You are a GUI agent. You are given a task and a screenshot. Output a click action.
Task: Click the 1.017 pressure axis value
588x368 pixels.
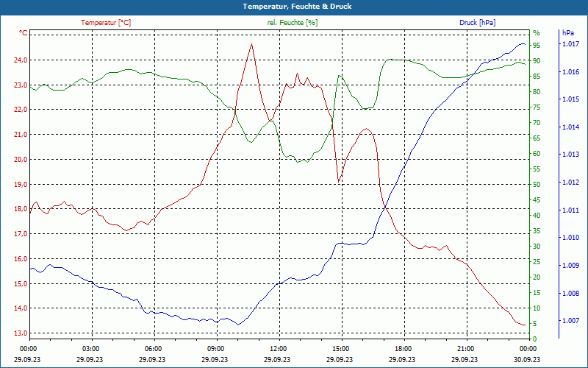point(570,44)
